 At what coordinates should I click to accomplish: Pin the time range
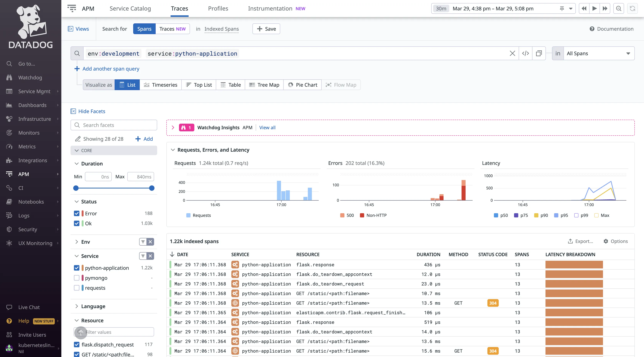[x=562, y=8]
